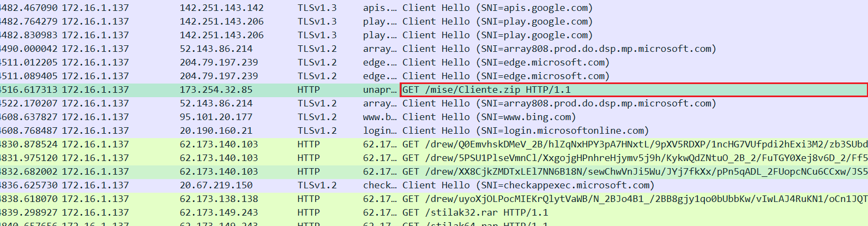Select play.google.com packet at time 482.830983
Screen dimensions: 868x226
coord(497,35)
